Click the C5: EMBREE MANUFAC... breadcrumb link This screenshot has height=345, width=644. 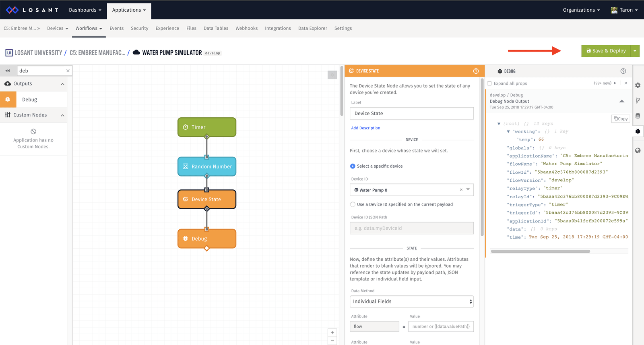(97, 53)
